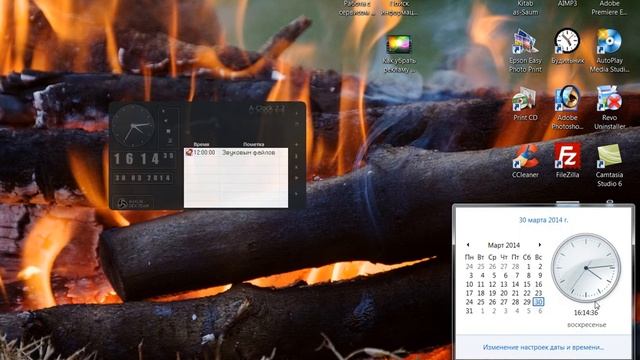This screenshot has height=360, width=640.
Task: Select day 17 in the March calendar
Action: point(469,293)
